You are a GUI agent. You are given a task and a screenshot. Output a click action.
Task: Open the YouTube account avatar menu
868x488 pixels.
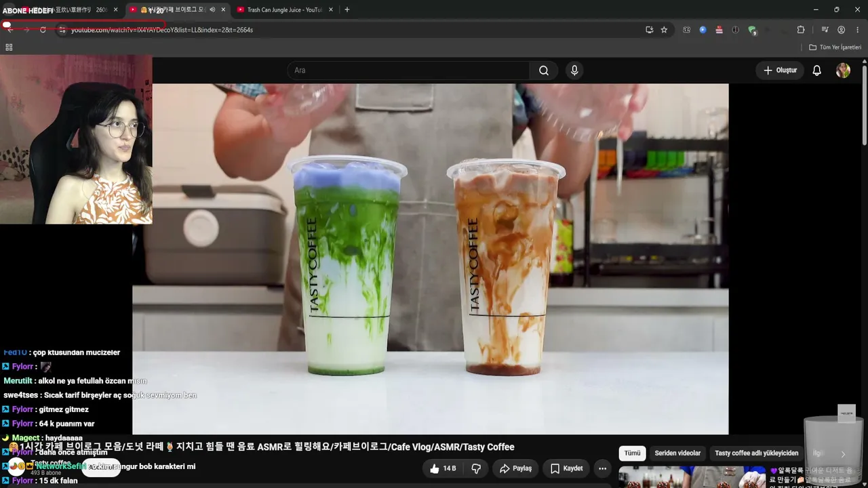[x=843, y=70]
